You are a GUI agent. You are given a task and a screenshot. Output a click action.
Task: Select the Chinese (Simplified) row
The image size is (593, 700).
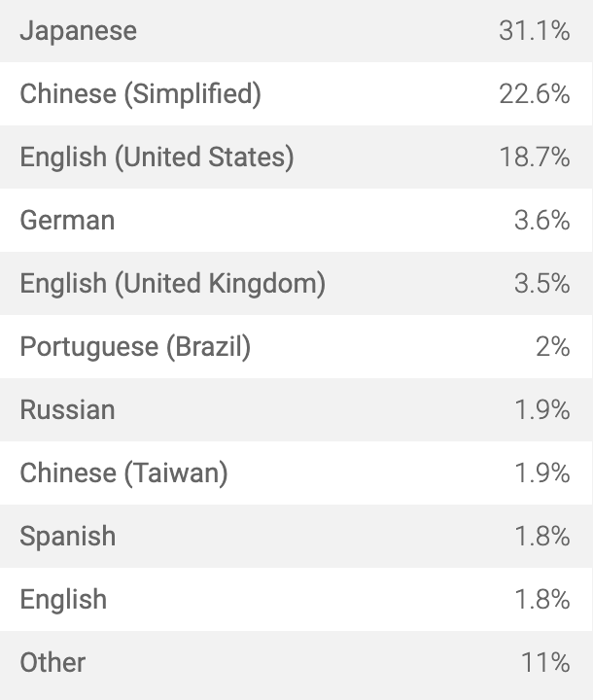pos(296,93)
